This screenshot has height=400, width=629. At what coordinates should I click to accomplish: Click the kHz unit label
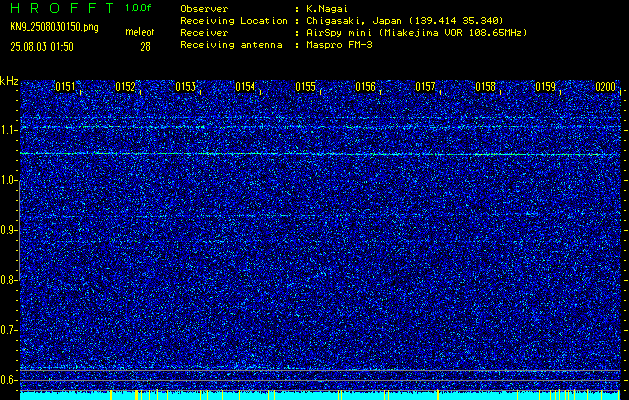9,81
